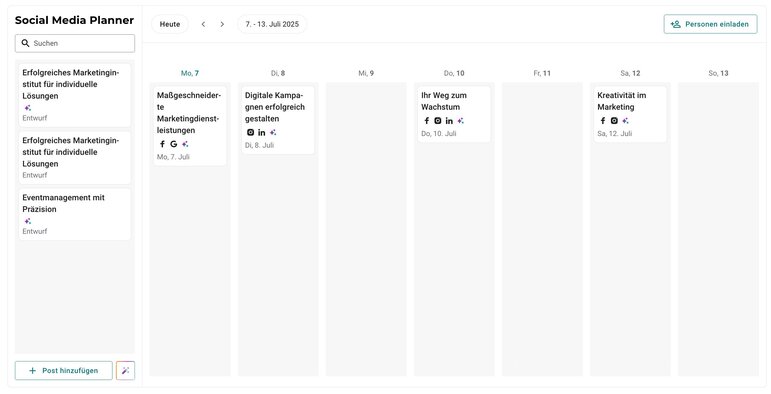Image resolution: width=771 pixels, height=394 pixels.
Task: Click Facebook icon on Maßgeschneiderte Marketingdienstleistungen post
Action: point(162,144)
